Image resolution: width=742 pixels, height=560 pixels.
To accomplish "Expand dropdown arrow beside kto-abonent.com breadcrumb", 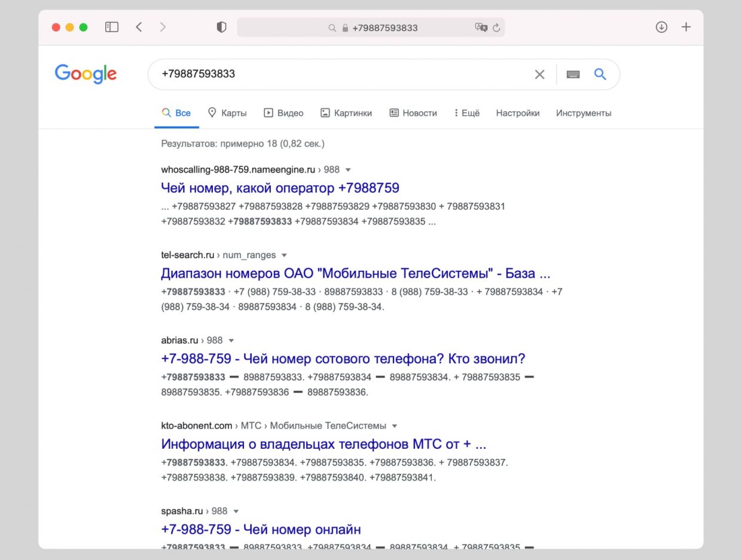I will coord(395,426).
